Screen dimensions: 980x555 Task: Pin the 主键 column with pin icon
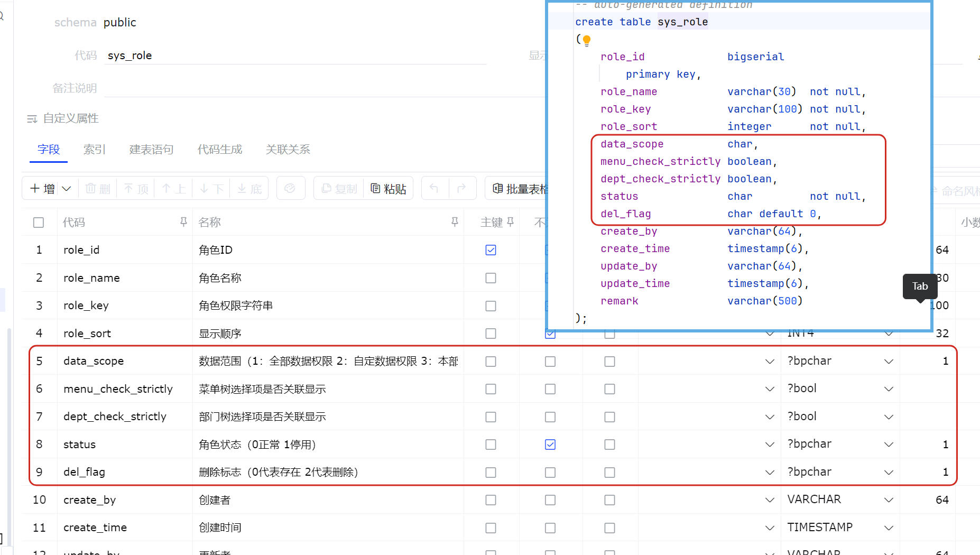click(x=510, y=222)
